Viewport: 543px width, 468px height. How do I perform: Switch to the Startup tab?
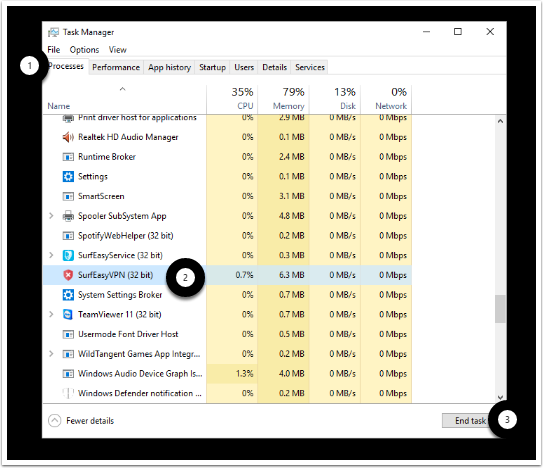(x=212, y=67)
